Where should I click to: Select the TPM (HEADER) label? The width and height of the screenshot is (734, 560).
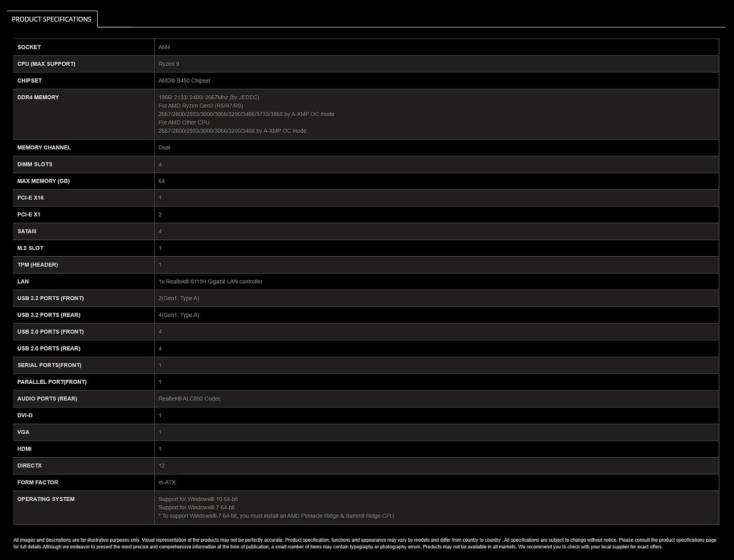[x=37, y=264]
